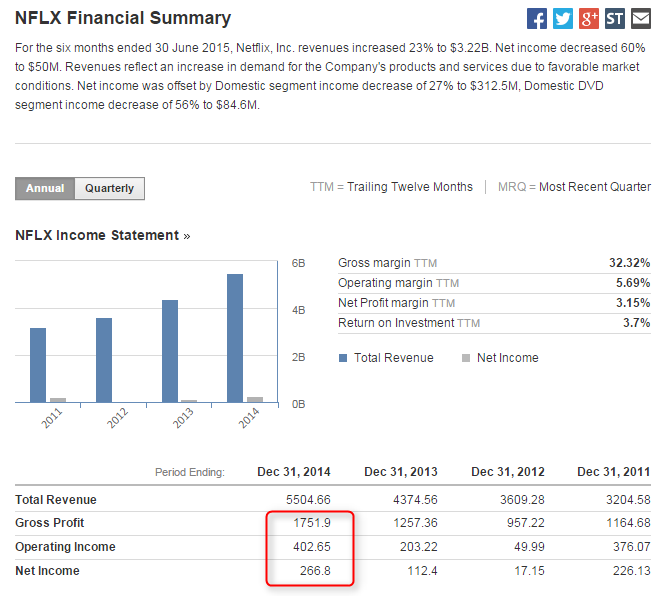
Task: Click Dec 31, 2014 column header
Action: click(294, 472)
